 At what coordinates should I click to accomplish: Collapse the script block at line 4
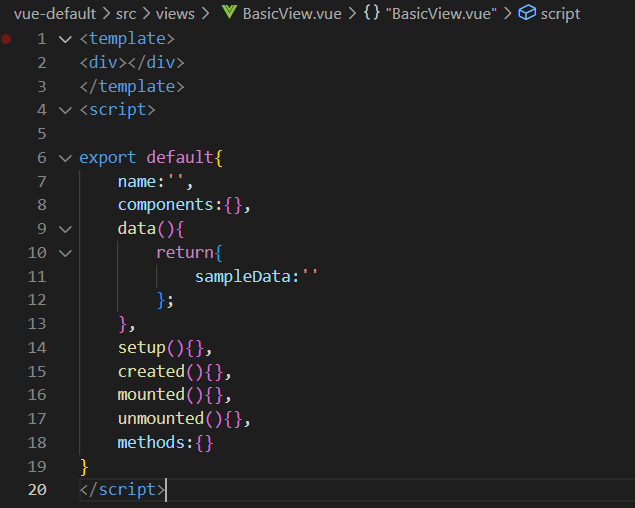(65, 110)
